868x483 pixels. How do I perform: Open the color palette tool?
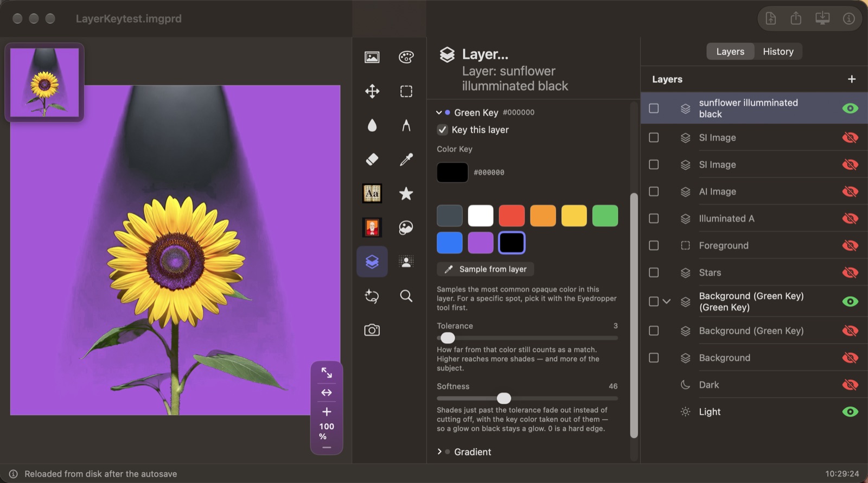tap(406, 57)
